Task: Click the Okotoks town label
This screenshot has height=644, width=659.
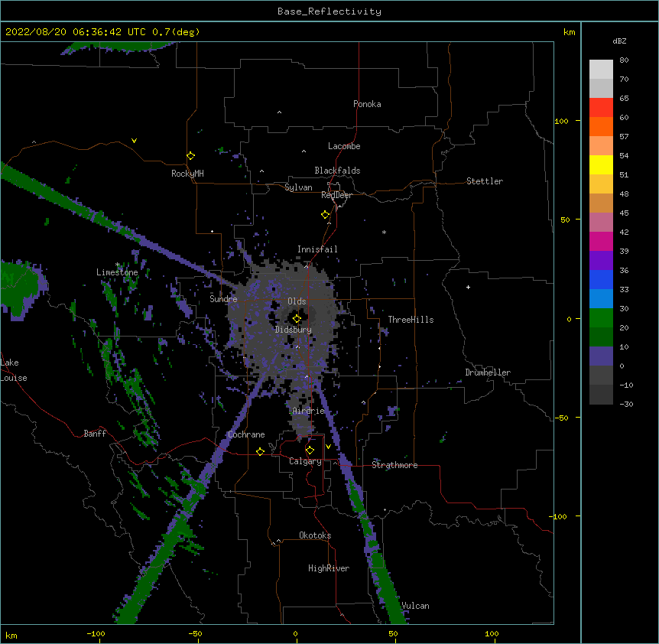Action: (x=315, y=535)
